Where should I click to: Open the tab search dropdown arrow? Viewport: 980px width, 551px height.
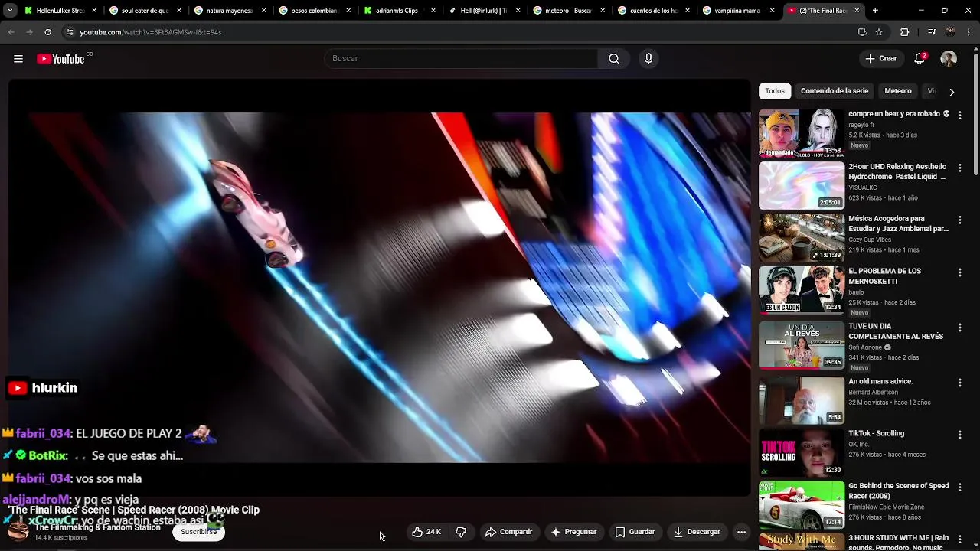pyautogui.click(x=10, y=11)
